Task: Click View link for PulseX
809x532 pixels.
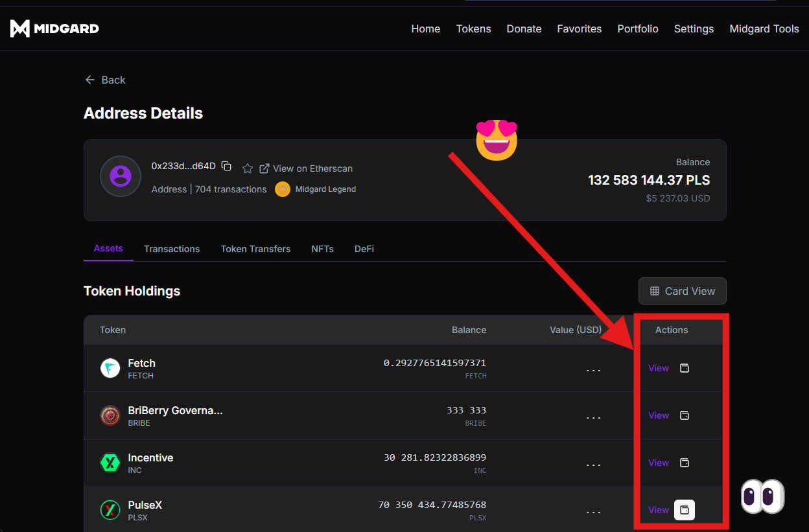Action: [x=659, y=510]
